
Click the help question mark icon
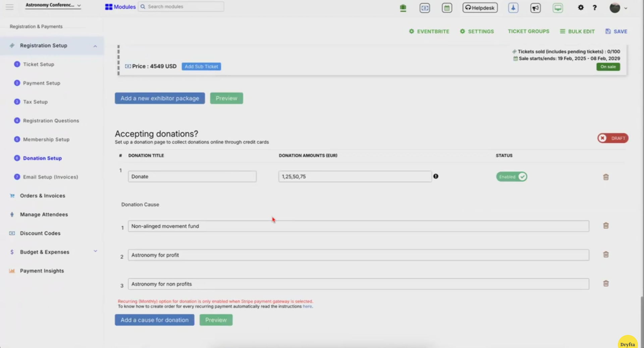pos(595,8)
